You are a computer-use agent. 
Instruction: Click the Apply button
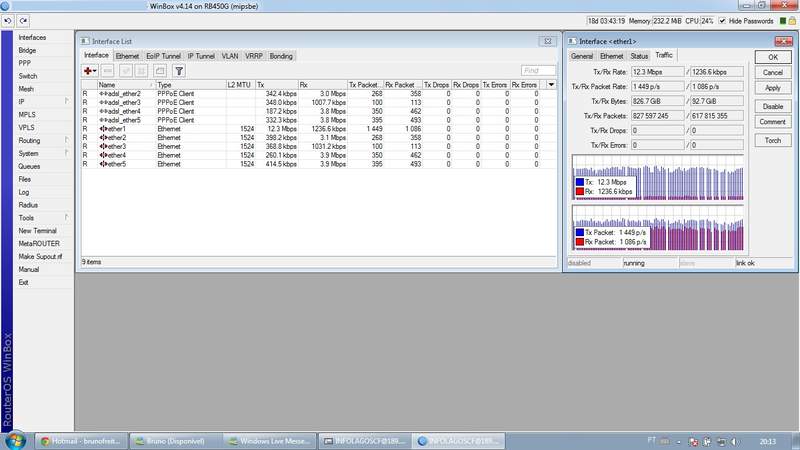[x=773, y=88]
